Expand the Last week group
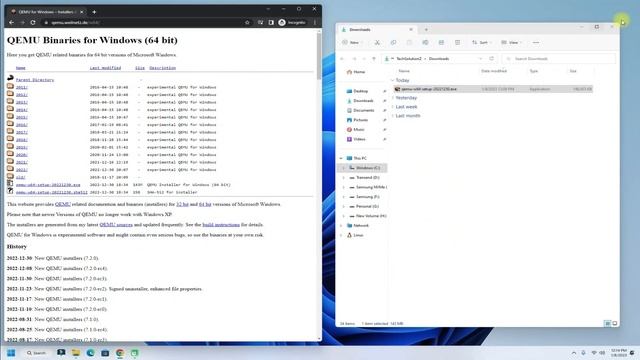 pyautogui.click(x=393, y=107)
